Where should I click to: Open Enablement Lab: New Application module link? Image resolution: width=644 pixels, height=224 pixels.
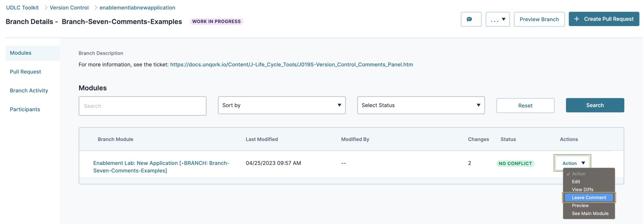tap(161, 167)
